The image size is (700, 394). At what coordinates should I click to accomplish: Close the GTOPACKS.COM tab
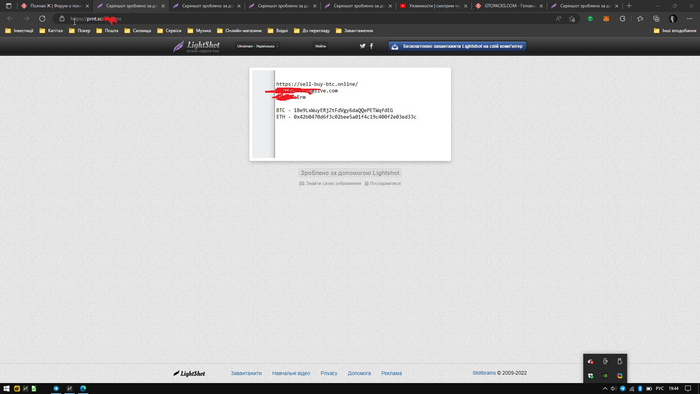coord(541,6)
